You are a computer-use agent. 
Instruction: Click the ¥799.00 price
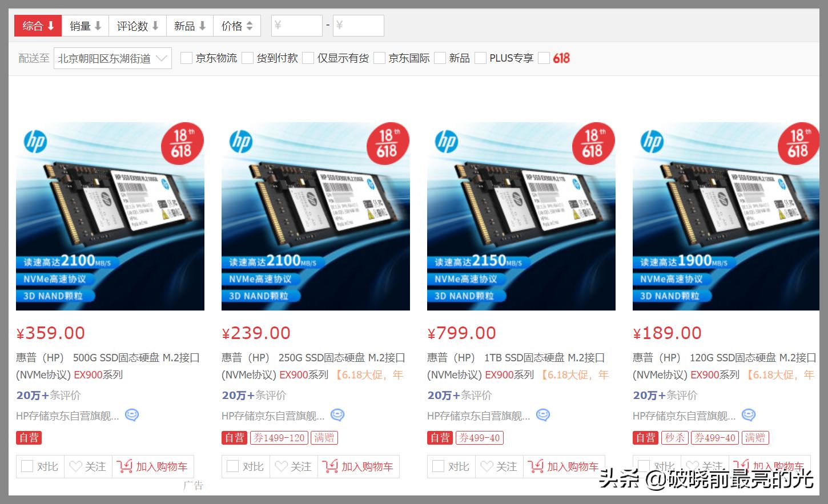pos(462,333)
